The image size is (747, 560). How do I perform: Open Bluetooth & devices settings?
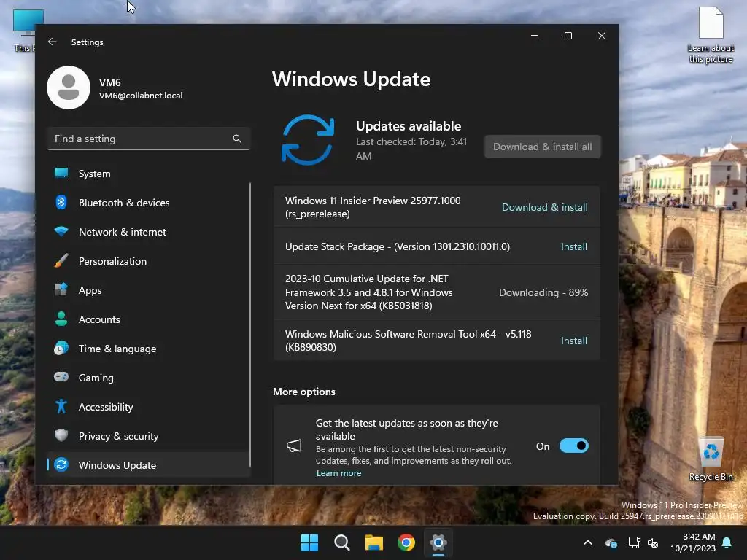click(149, 203)
